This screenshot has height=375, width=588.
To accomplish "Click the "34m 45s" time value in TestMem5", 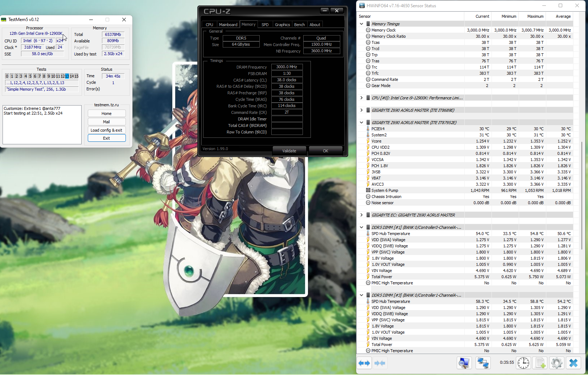I will (113, 76).
